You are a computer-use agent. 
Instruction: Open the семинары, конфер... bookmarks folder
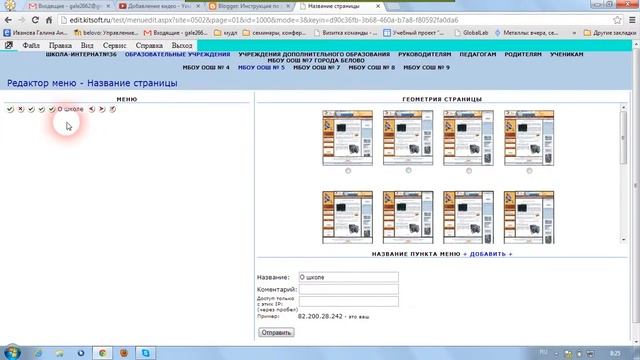click(274, 33)
